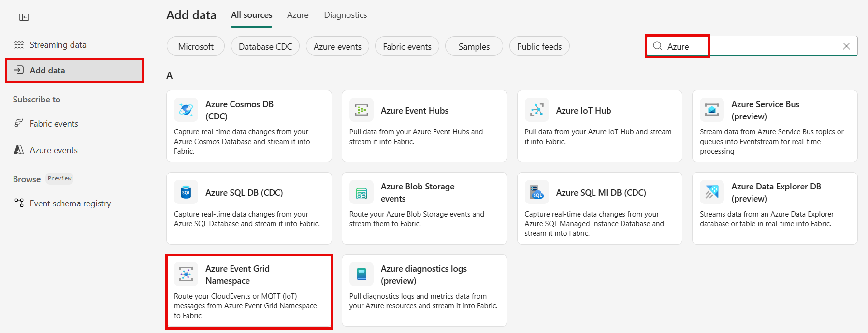
Task: Click the Azure events sidebar logo icon
Action: pos(19,149)
